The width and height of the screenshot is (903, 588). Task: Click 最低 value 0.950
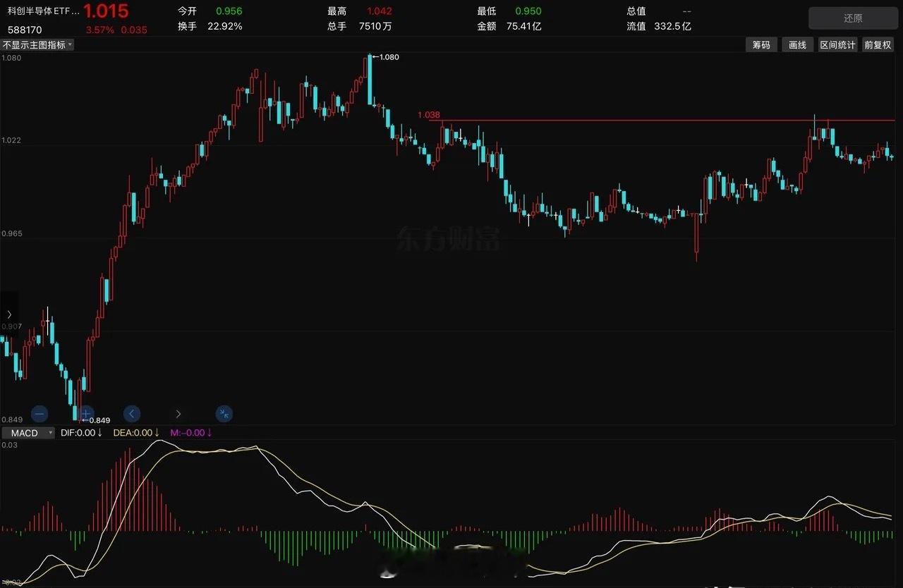[528, 11]
